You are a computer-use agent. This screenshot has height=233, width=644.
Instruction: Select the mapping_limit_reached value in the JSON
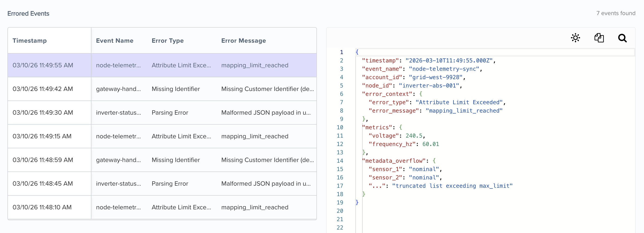click(464, 111)
